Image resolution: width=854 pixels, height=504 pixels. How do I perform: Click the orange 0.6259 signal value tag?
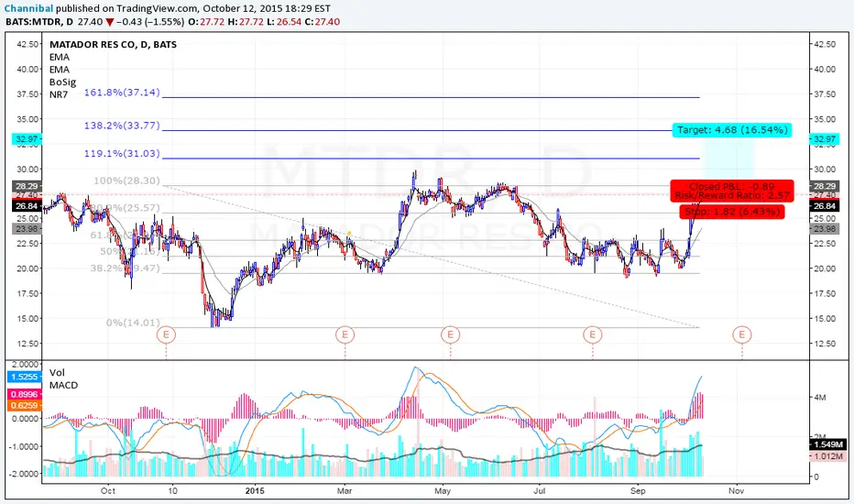click(24, 405)
